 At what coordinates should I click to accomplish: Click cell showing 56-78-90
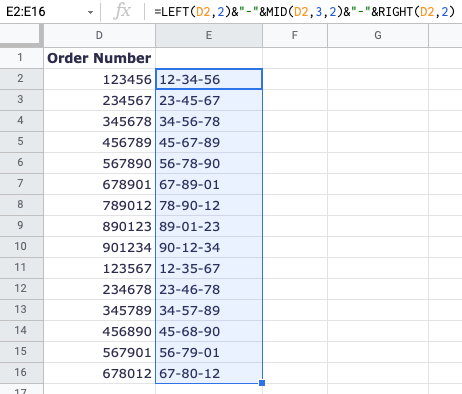point(209,163)
